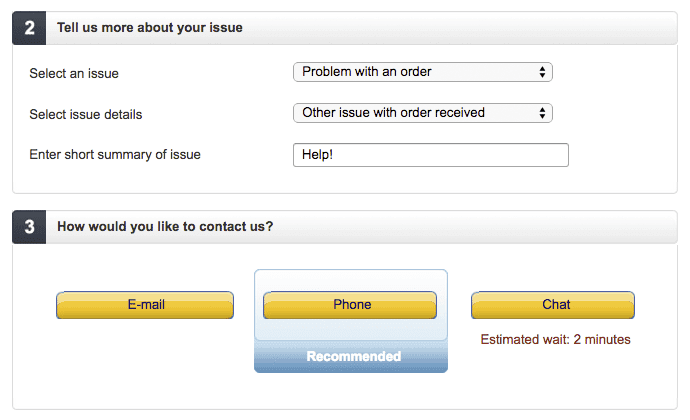The height and width of the screenshot is (420, 690).
Task: Click the step 3 number badge
Action: [x=29, y=227]
